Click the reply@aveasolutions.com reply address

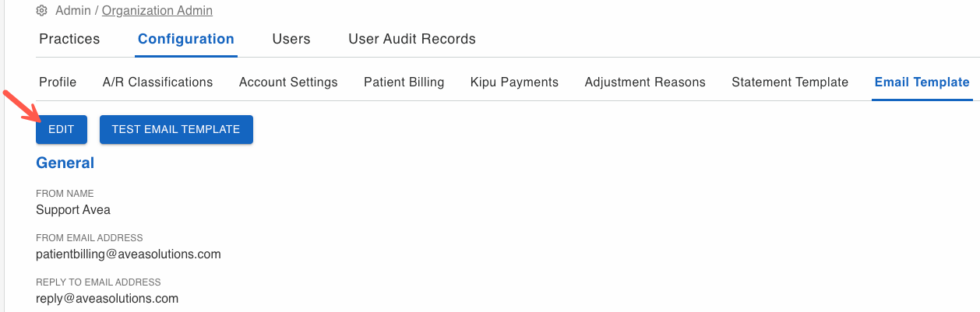coord(108,298)
